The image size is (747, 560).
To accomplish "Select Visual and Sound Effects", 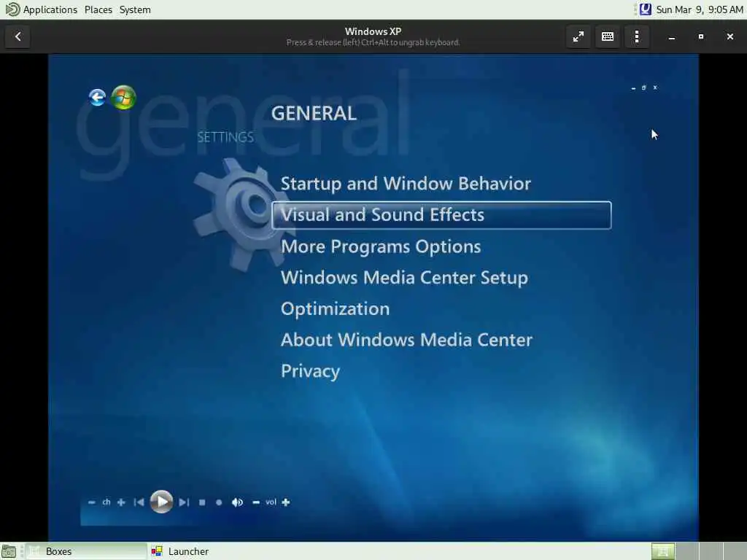I will pyautogui.click(x=441, y=215).
